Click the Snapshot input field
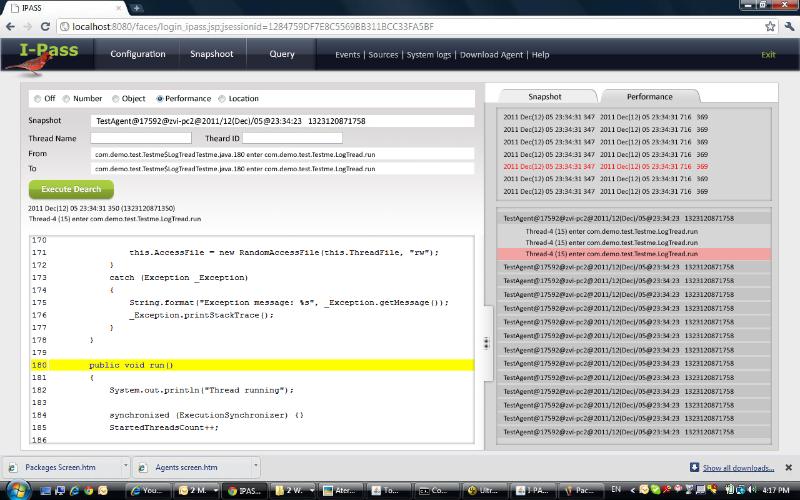The image size is (800, 500). [x=282, y=121]
